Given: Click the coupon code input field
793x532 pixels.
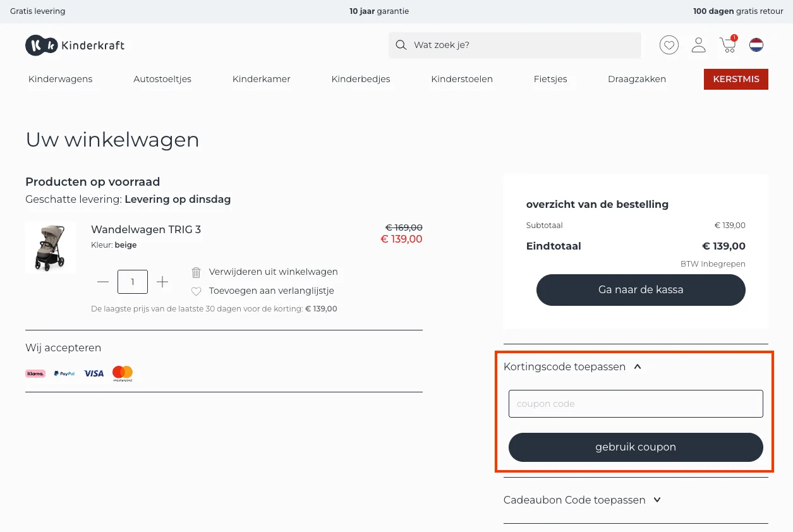Looking at the screenshot, I should click(x=635, y=404).
